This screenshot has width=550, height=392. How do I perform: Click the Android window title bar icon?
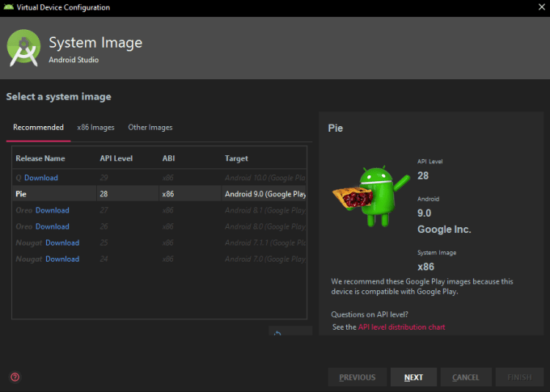click(x=8, y=7)
